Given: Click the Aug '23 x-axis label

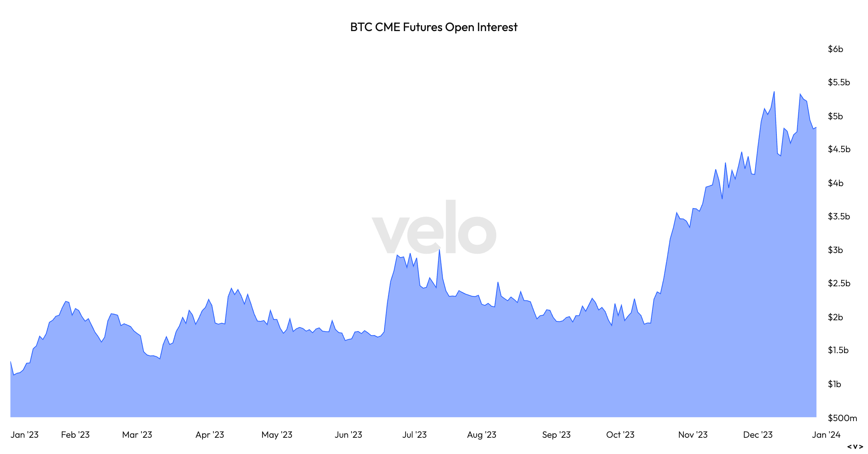Looking at the screenshot, I should (482, 435).
